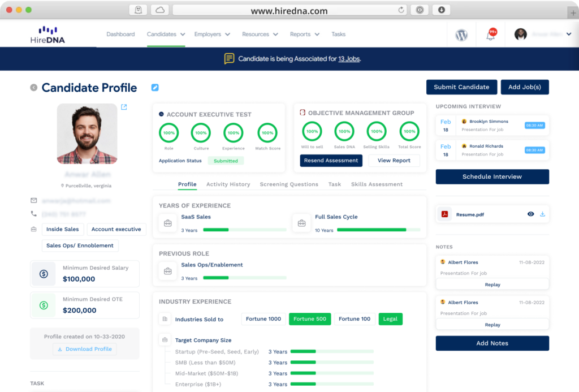Toggle the Legal industry tag
This screenshot has height=392, width=579.
[390, 319]
